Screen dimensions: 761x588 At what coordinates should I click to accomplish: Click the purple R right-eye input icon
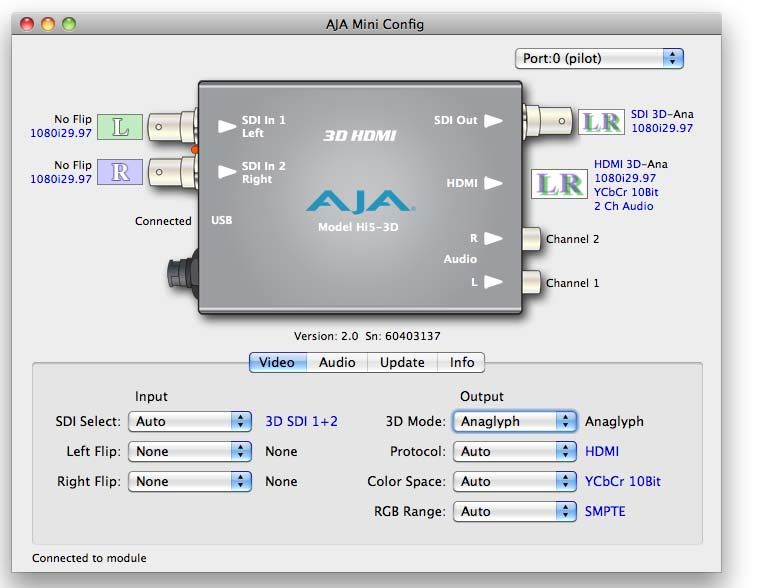coord(120,172)
